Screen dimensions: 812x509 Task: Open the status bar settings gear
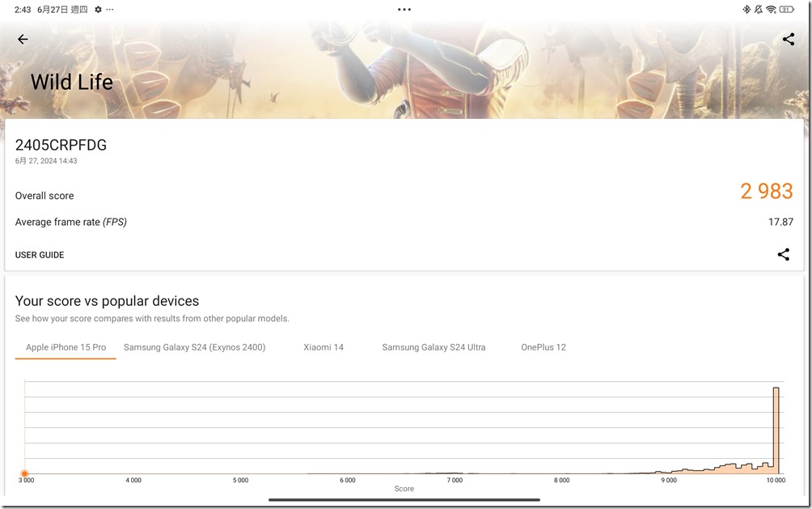(x=98, y=10)
